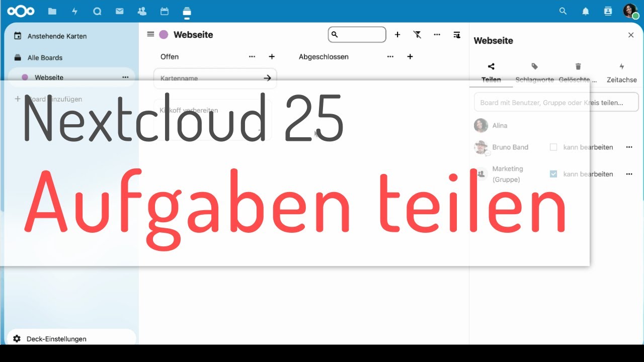
Task: Open the Files app icon
Action: (52, 11)
